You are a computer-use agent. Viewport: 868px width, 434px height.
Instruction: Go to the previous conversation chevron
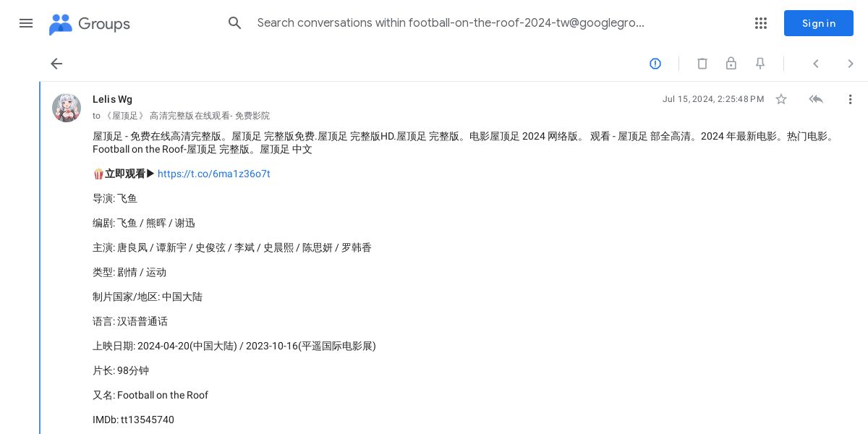pyautogui.click(x=816, y=64)
